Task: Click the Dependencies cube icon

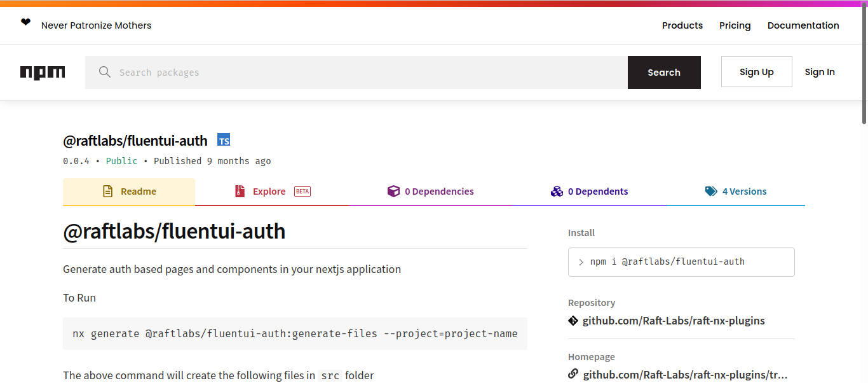Action: (x=393, y=191)
